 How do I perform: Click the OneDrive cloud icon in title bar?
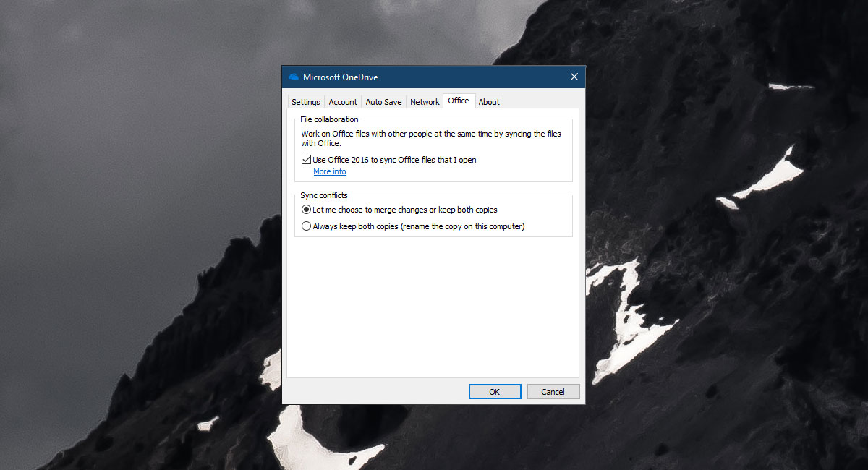pyautogui.click(x=294, y=77)
